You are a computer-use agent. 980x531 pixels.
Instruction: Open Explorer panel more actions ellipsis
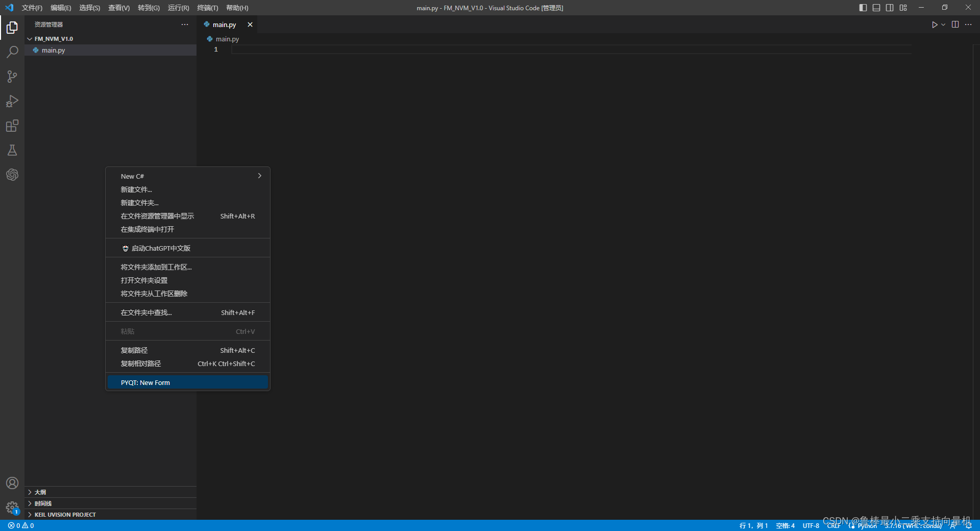[x=185, y=25]
